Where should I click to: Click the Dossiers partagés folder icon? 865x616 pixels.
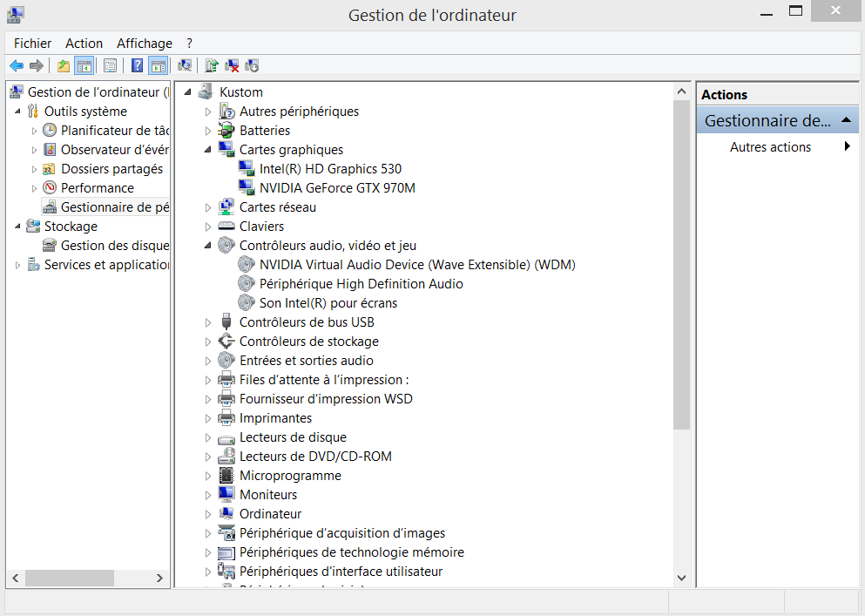pyautogui.click(x=50, y=169)
